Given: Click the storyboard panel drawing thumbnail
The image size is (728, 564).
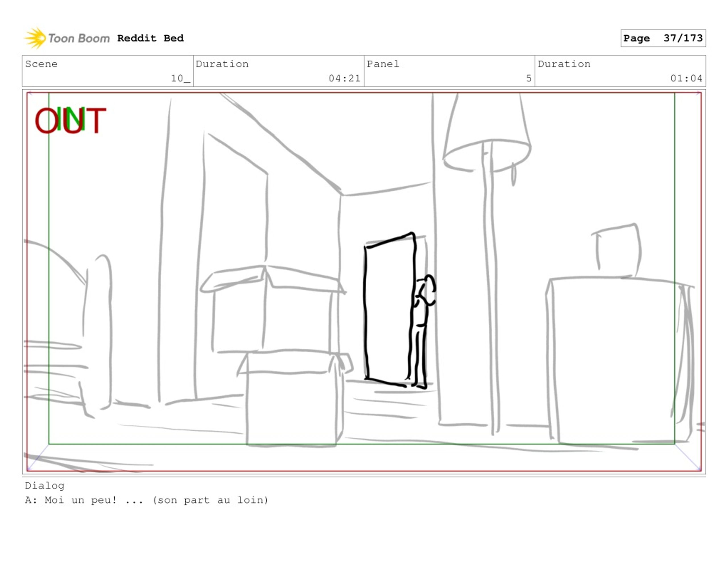Looking at the screenshot, I should point(364,282).
